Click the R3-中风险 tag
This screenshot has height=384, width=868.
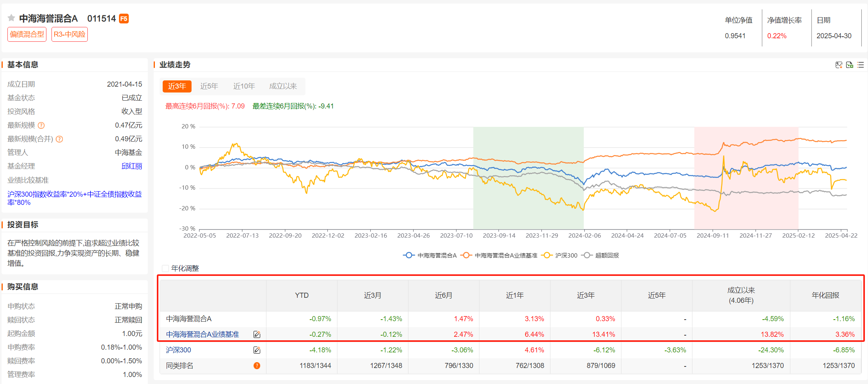[x=69, y=34]
